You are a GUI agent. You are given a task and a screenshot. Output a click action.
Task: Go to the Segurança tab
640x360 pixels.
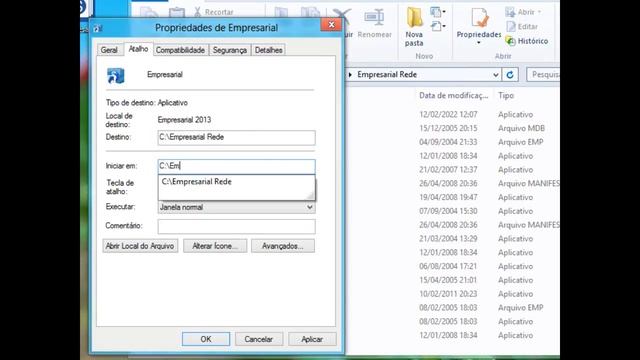click(230, 50)
